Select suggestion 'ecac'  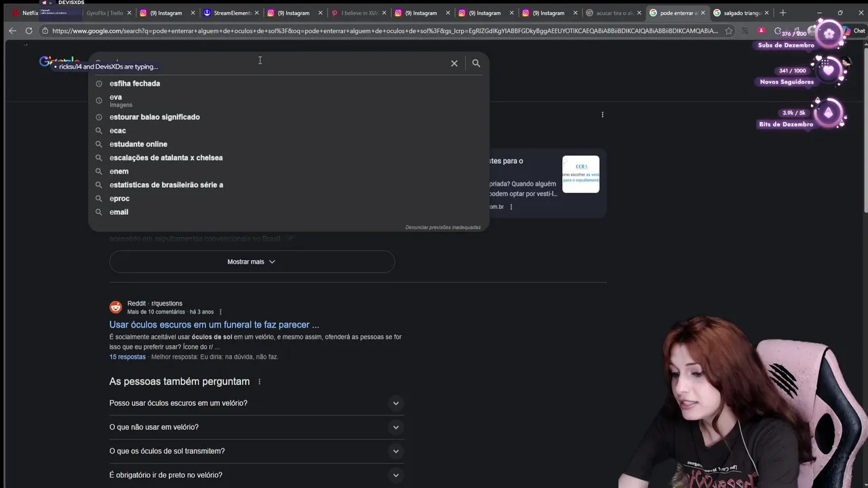[118, 131]
